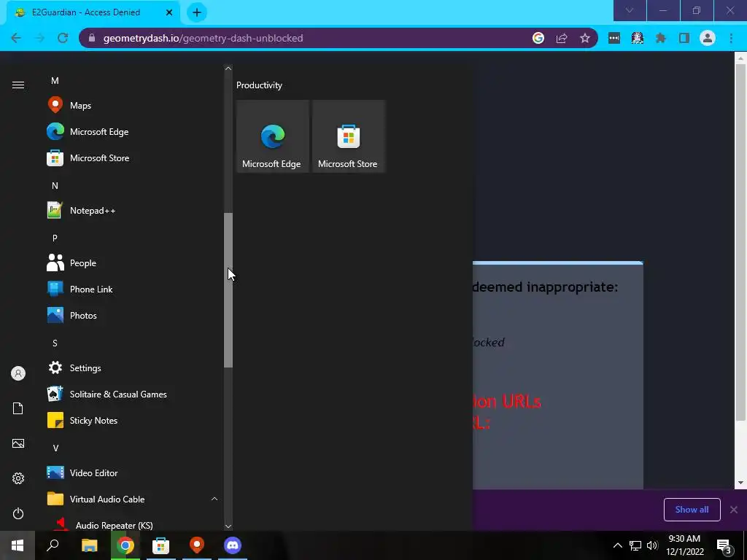Viewport: 747px width, 560px height.
Task: Share this page from the address bar
Action: click(562, 38)
